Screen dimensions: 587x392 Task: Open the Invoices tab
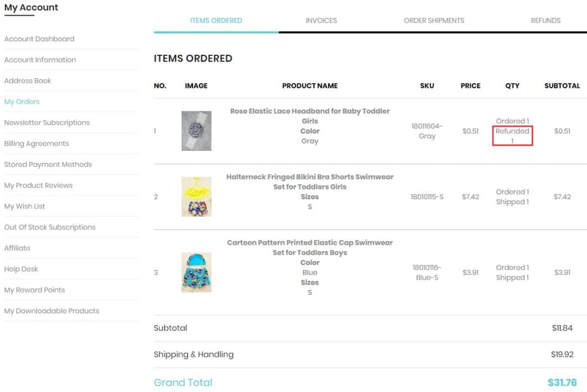click(321, 21)
